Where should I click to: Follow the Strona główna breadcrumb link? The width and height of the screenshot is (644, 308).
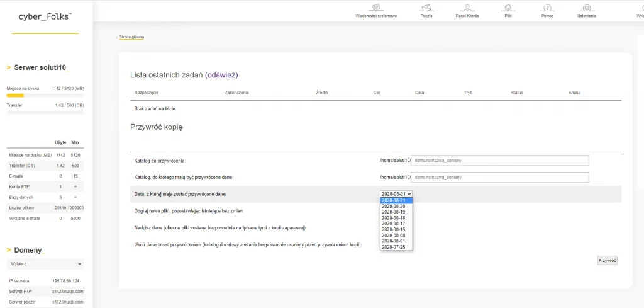(131, 37)
